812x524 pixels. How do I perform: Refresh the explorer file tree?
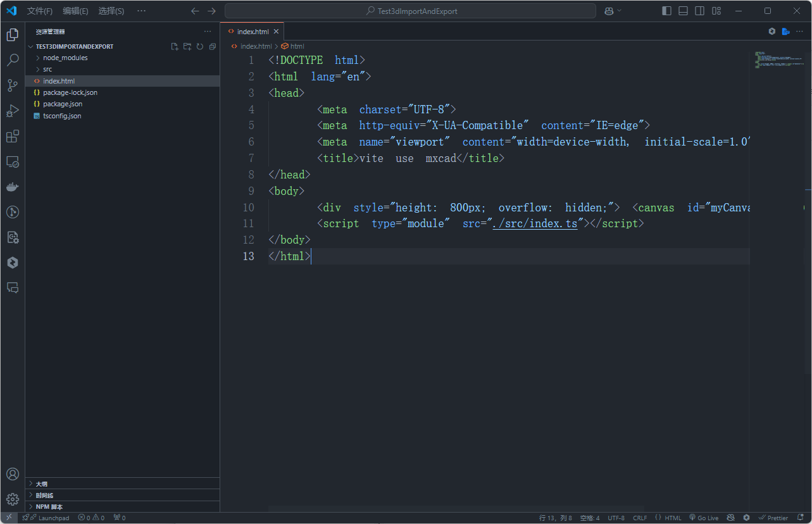tap(199, 46)
